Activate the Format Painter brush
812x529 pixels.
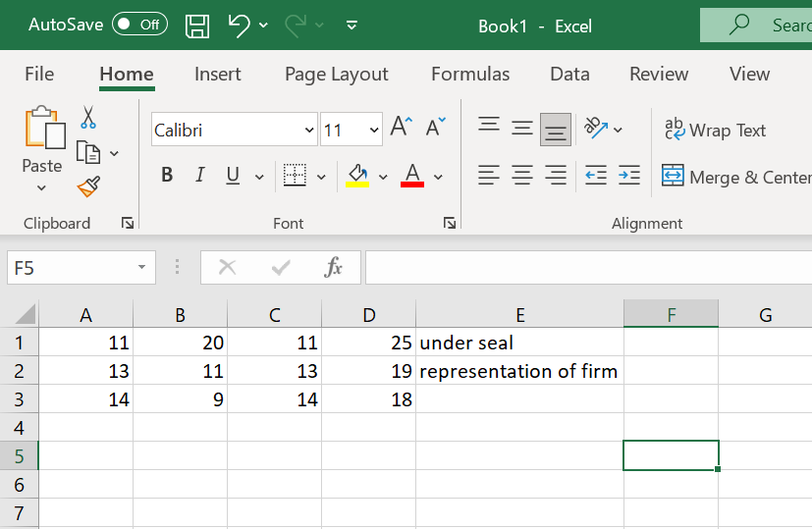pos(88,186)
